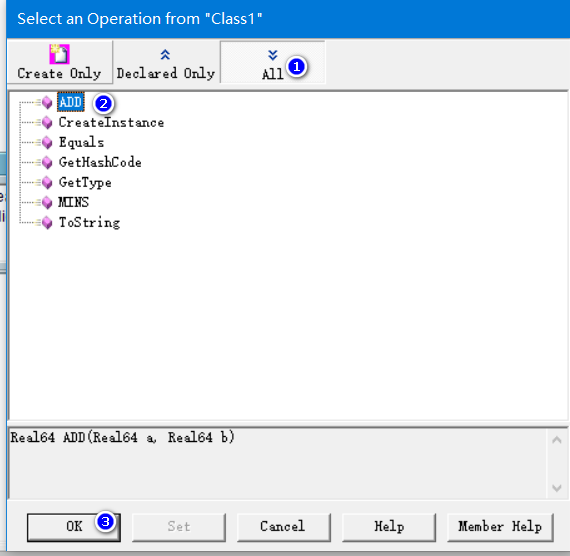This screenshot has height=556, width=570.
Task: Select the ADD operation in list
Action: (71, 102)
